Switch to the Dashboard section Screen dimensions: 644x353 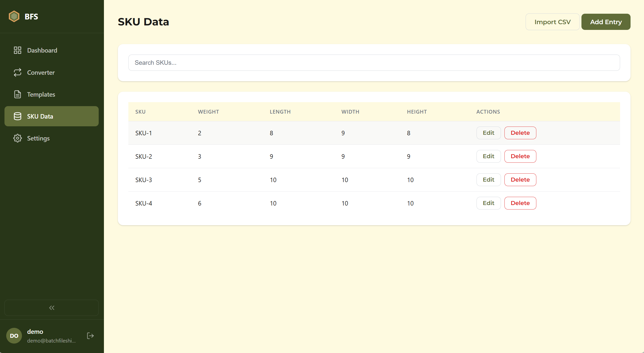click(x=42, y=50)
